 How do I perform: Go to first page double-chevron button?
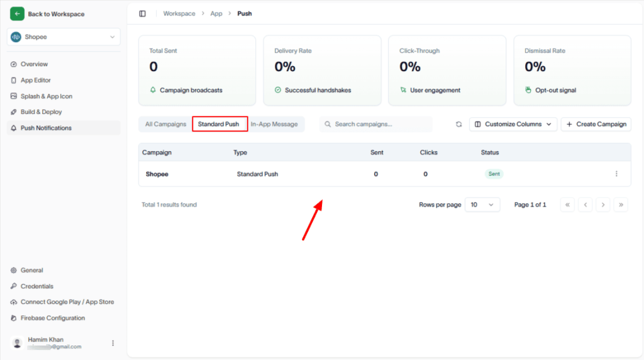[x=567, y=205]
